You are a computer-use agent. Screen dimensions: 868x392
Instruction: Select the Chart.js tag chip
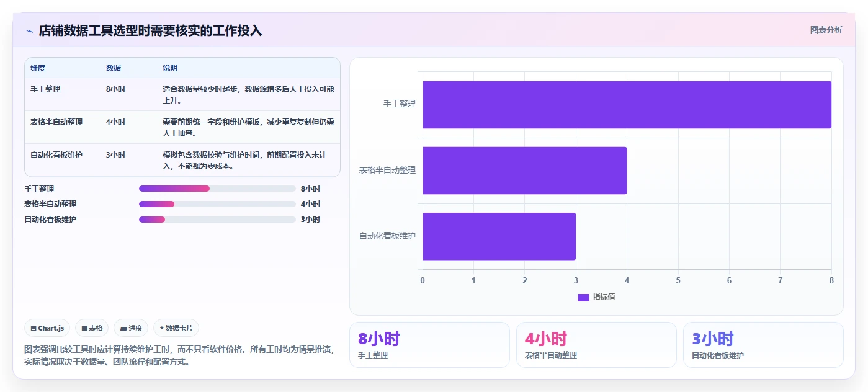47,328
